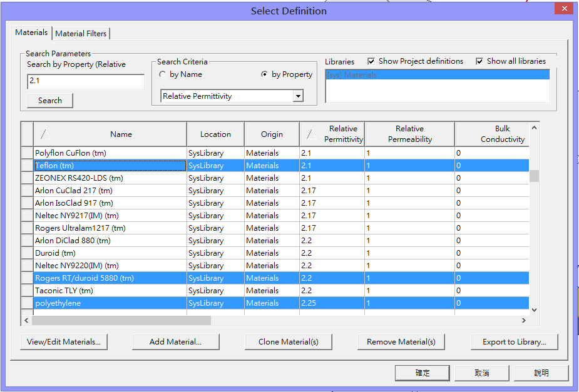Screen dimensions: 579x392
Task: Switch to the Material Filters tab
Action: [x=81, y=34]
